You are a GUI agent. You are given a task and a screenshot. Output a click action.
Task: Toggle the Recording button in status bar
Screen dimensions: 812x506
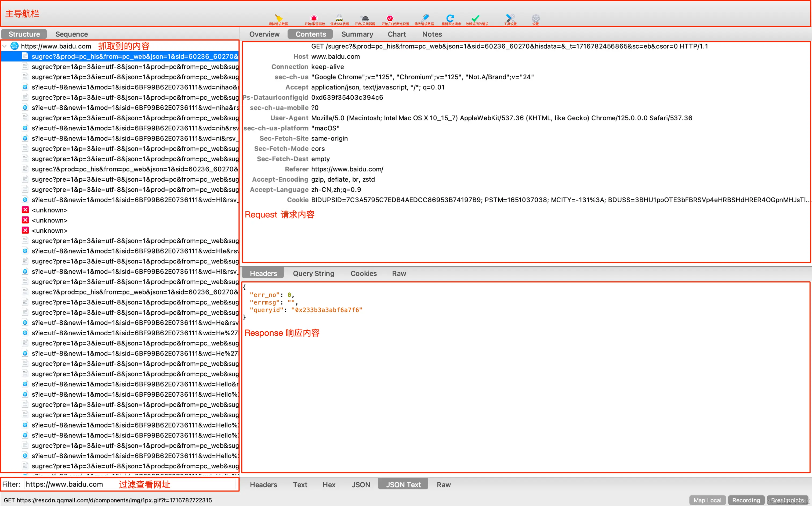746,500
